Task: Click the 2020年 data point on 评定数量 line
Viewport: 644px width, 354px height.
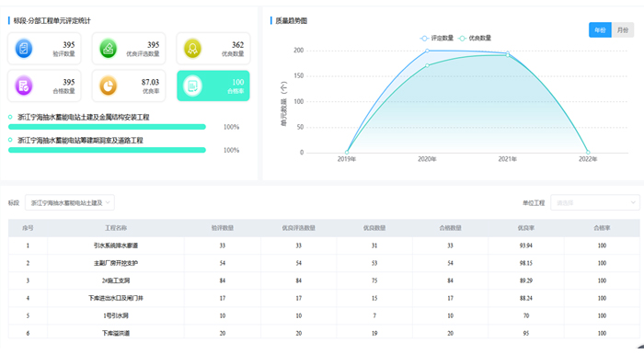Action: pyautogui.click(x=427, y=51)
